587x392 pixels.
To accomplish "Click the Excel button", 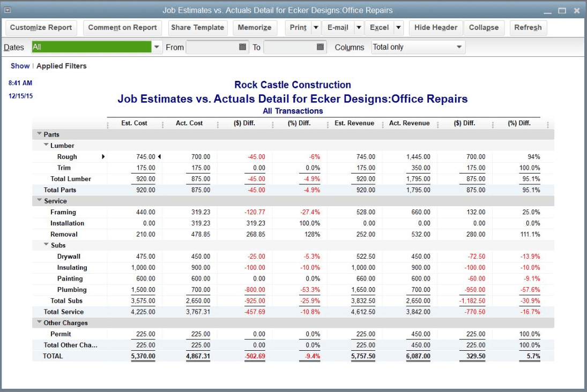I will coord(379,28).
